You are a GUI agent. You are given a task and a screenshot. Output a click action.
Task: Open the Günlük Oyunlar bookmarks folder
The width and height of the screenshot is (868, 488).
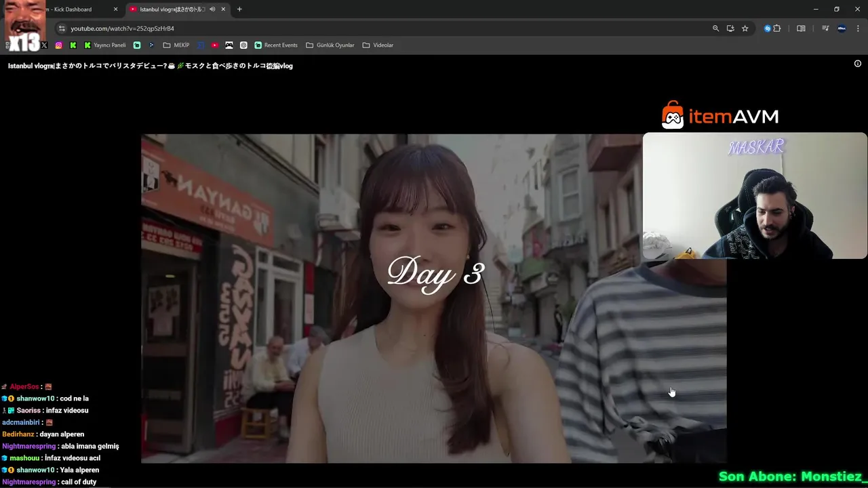(x=330, y=45)
